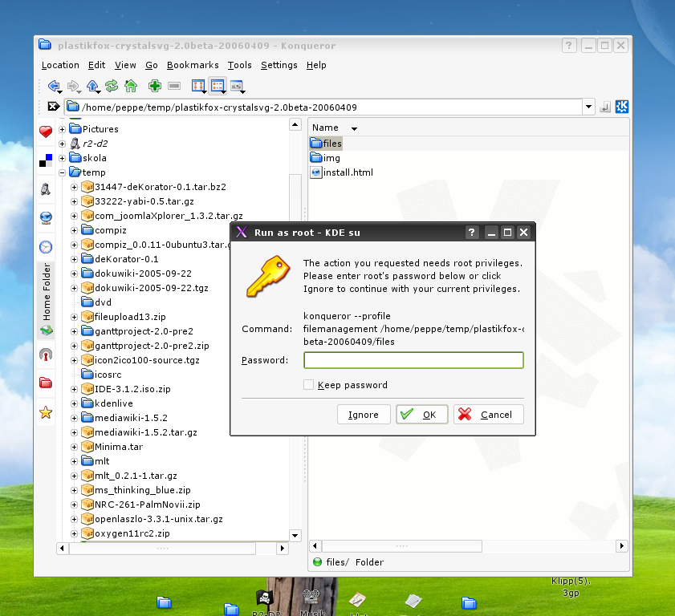The image size is (675, 616).
Task: Click the Ignore button
Action: pyautogui.click(x=364, y=414)
